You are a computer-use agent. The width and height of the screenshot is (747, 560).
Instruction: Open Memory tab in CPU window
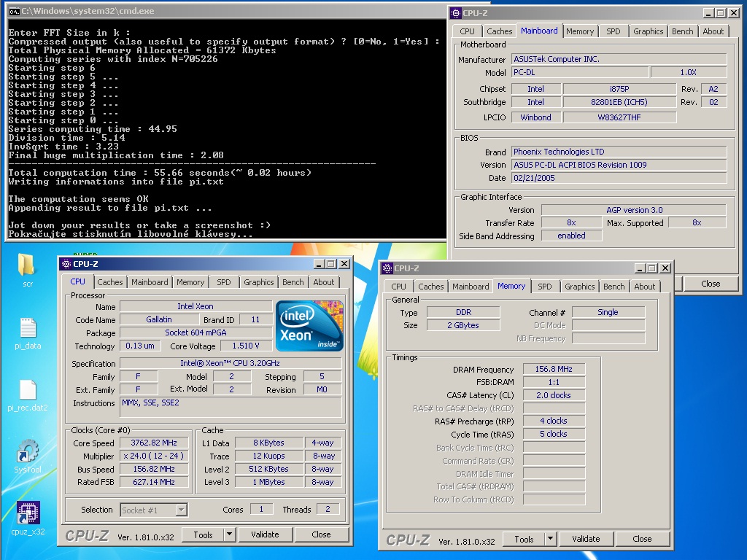point(190,282)
